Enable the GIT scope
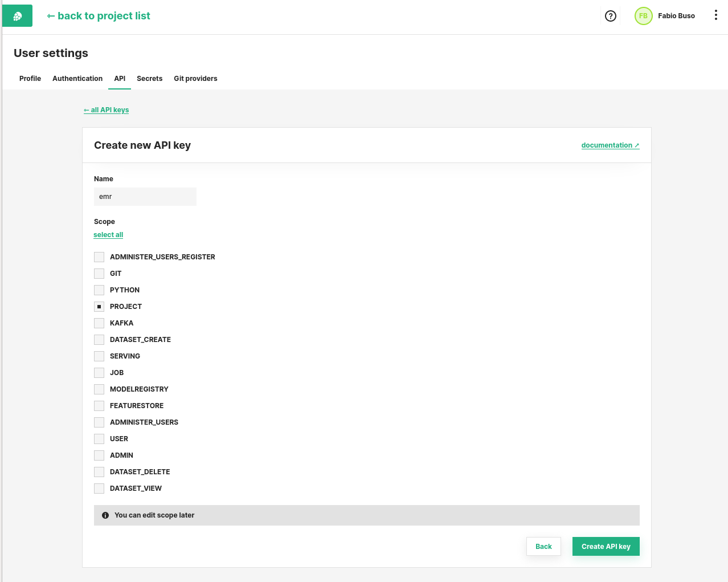 pos(99,273)
